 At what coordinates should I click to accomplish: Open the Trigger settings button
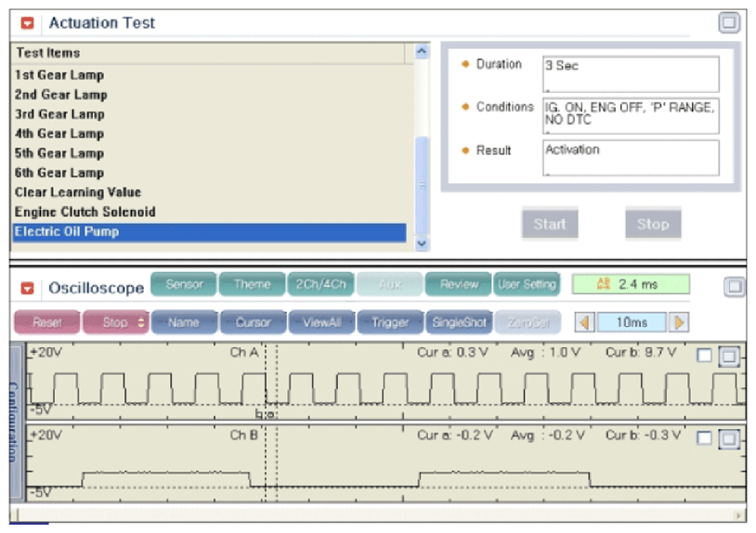pos(390,322)
